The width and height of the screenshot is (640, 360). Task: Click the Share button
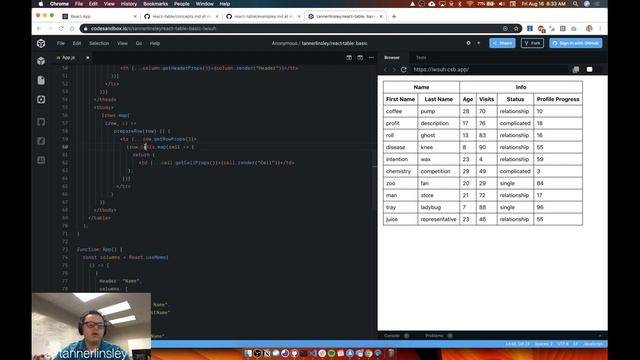pos(502,43)
